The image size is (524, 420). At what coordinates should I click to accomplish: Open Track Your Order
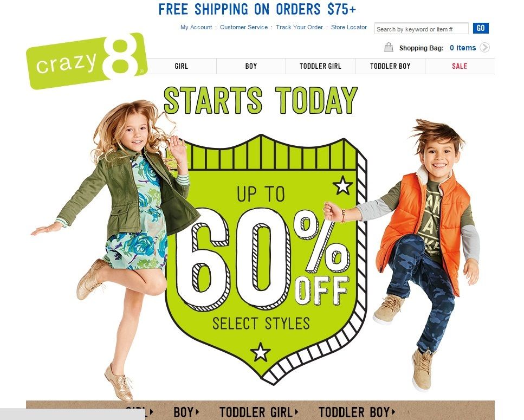click(x=299, y=27)
